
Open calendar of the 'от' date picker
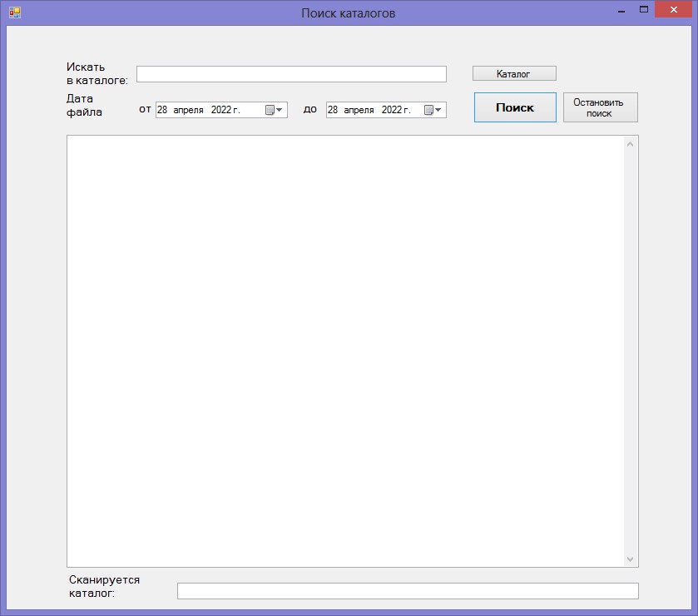(274, 110)
